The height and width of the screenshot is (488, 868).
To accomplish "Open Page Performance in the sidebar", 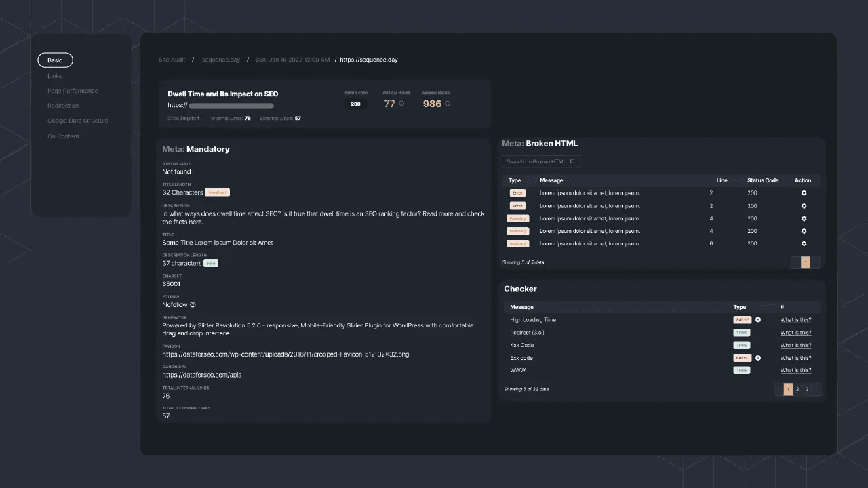I will 73,91.
